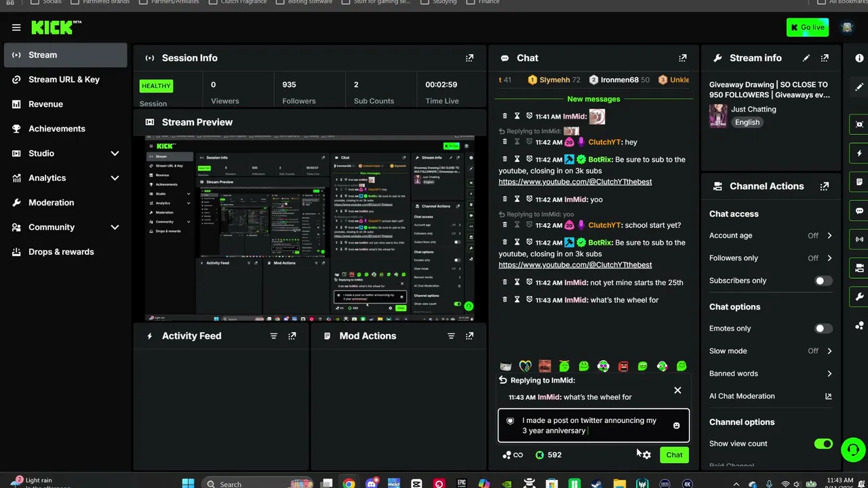
Task: Pick the red angry emote
Action: [x=623, y=366]
